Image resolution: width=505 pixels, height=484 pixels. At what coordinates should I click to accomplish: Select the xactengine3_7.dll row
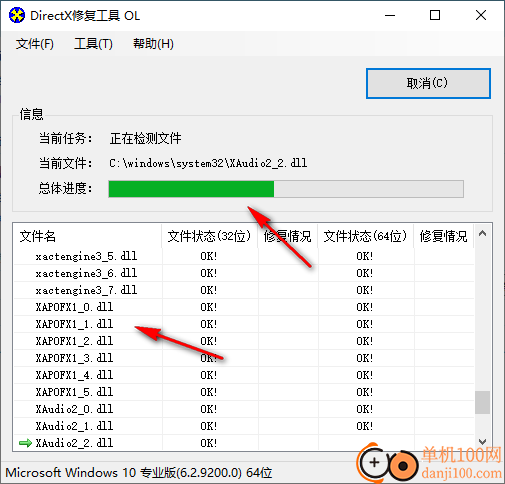244,290
